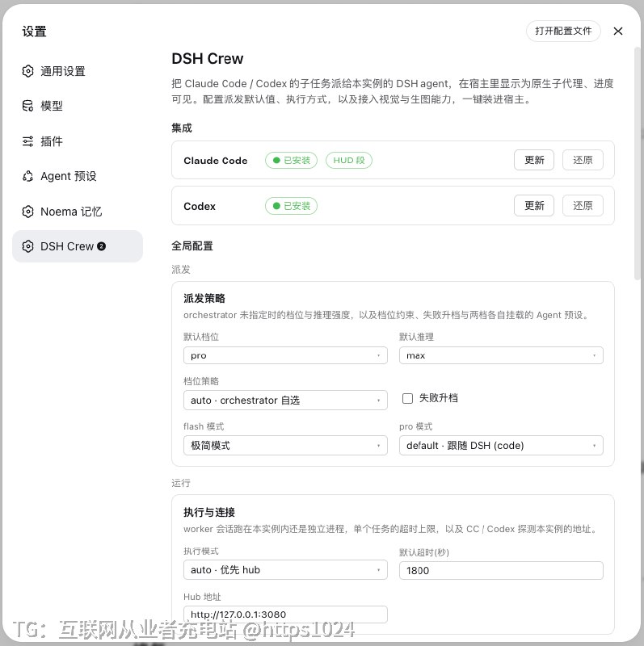The image size is (644, 646).
Task: Click the 插件 sliders icon in the sidebar
Action: (x=27, y=141)
